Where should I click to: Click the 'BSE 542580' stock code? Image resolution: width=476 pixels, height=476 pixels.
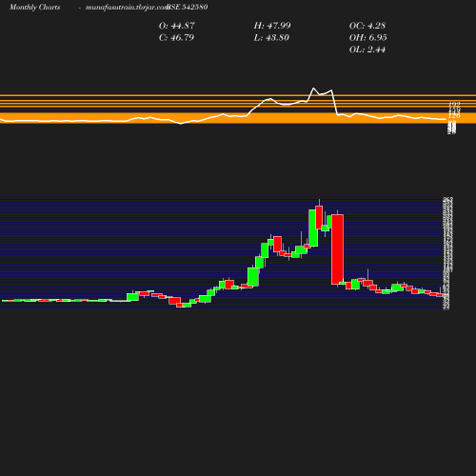click(188, 7)
